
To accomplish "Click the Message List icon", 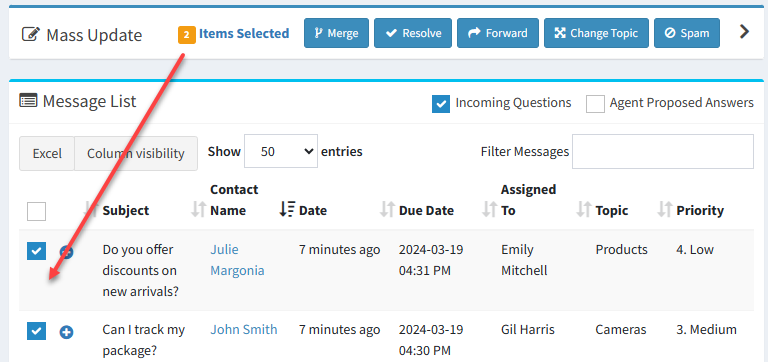I will [28, 101].
